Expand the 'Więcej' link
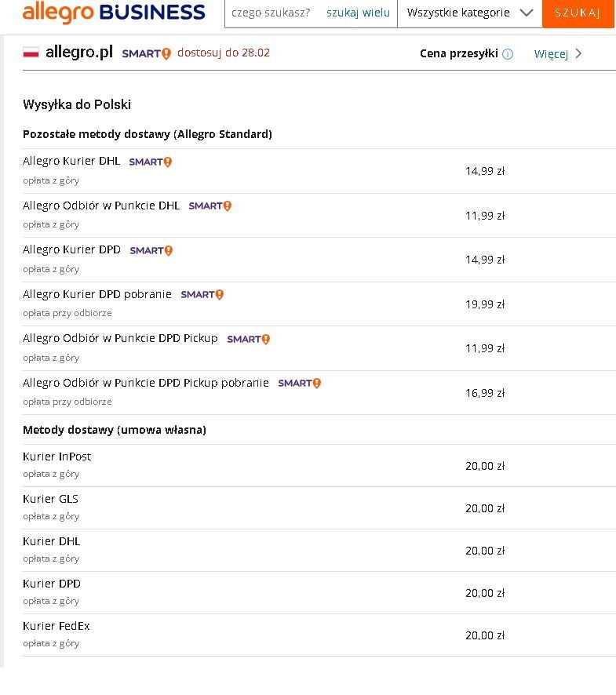The width and height of the screenshot is (616, 695). coord(551,54)
